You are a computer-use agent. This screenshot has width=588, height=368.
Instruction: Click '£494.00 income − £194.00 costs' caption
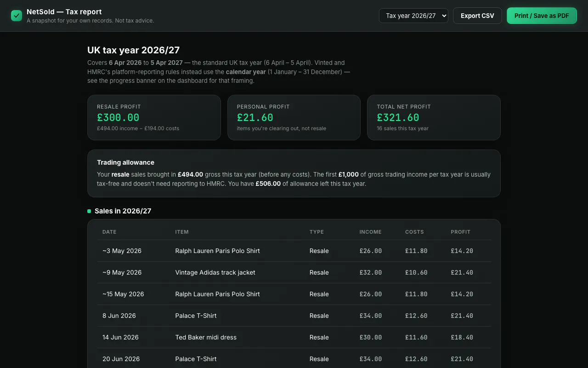[138, 128]
